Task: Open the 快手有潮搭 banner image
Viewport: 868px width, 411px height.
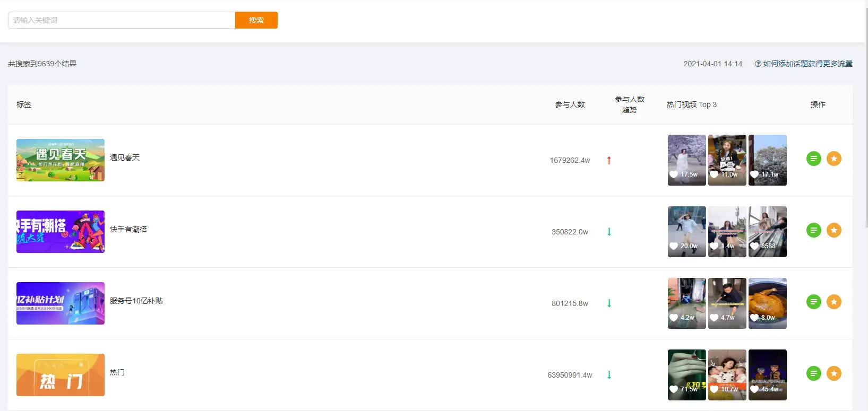Action: pos(61,232)
